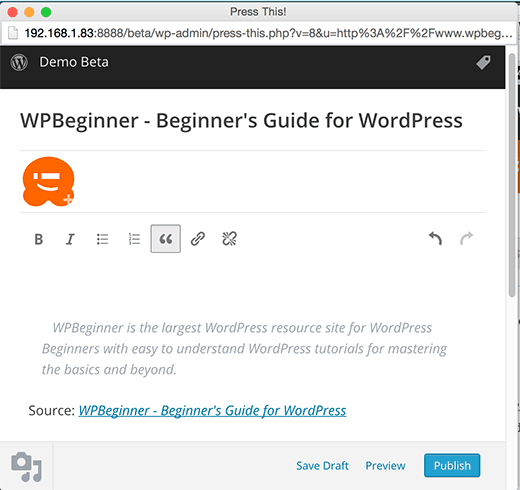Viewport: 520px width, 490px height.
Task: Click the browser address bar URL
Action: click(x=268, y=33)
